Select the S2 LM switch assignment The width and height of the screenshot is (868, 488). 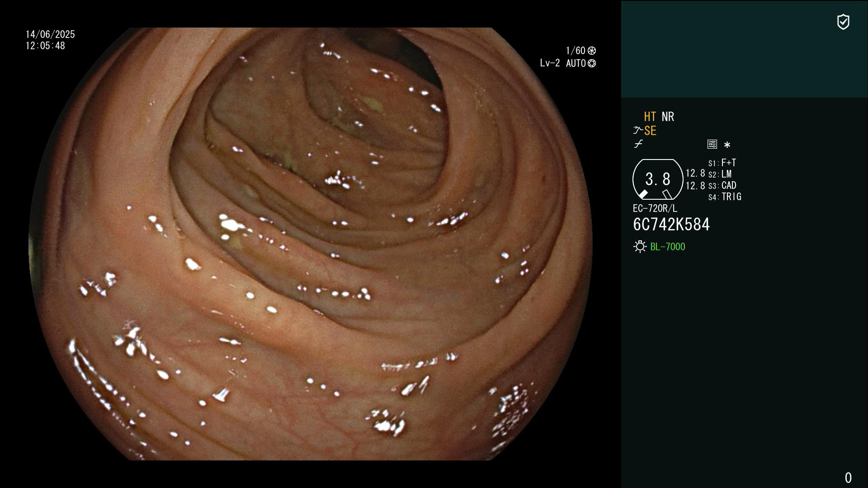click(720, 174)
